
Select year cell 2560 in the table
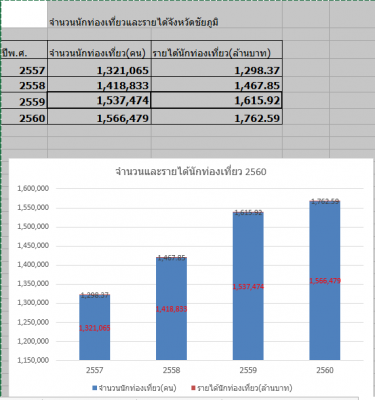click(x=24, y=117)
